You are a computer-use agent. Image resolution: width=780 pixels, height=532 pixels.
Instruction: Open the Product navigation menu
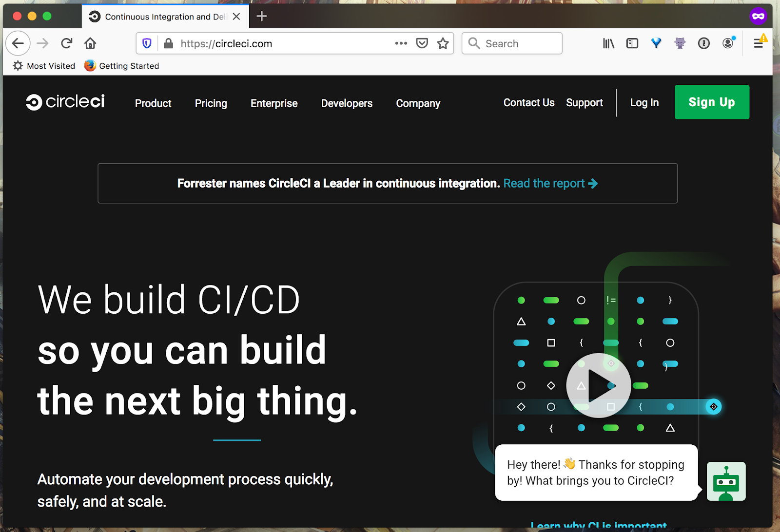tap(153, 103)
